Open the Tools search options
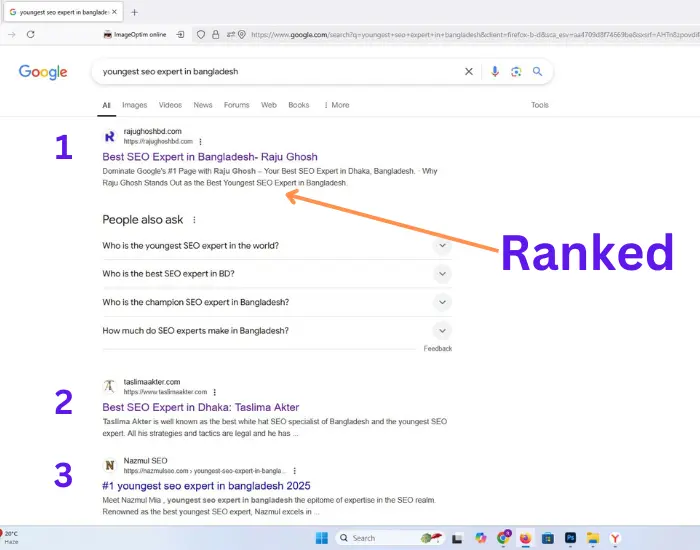 point(540,105)
